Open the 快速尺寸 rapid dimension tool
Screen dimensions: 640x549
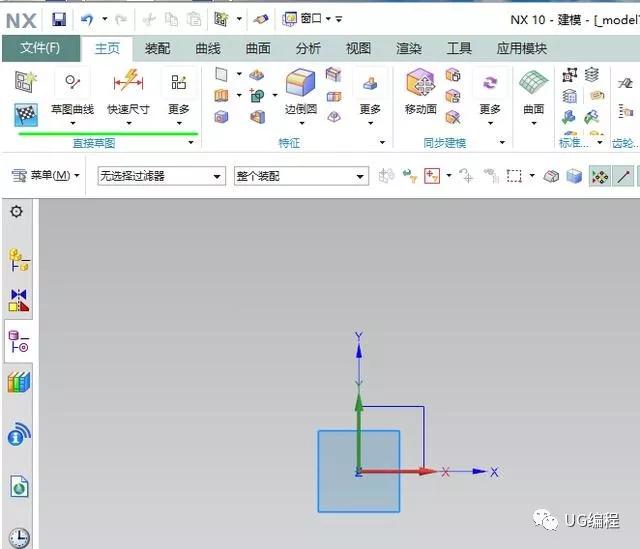pos(129,96)
